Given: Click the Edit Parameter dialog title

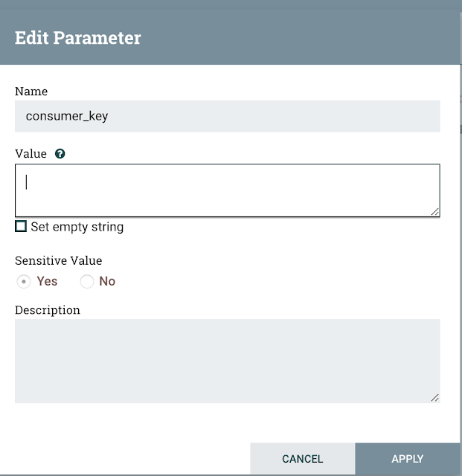Looking at the screenshot, I should pos(78,38).
